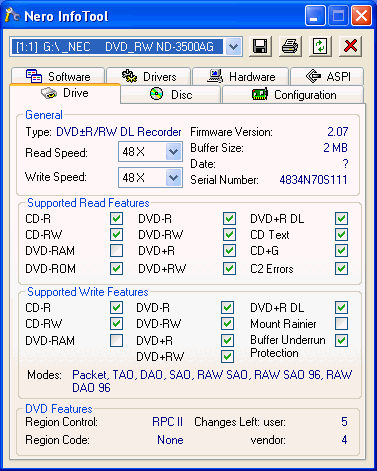Click the printer icon
The height and width of the screenshot is (471, 377).
pos(290,46)
